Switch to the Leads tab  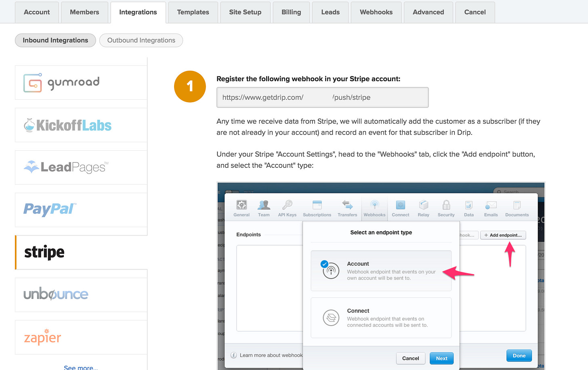click(330, 12)
